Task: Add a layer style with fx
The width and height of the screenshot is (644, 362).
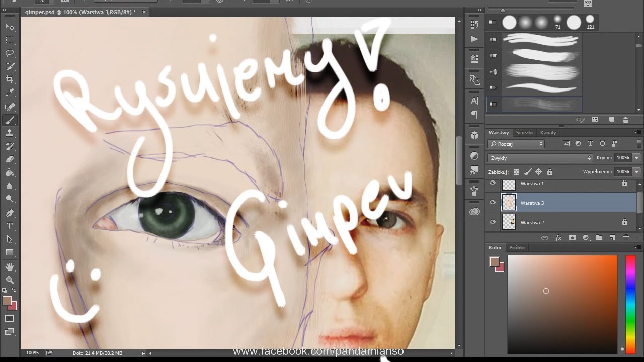Action: pyautogui.click(x=559, y=238)
